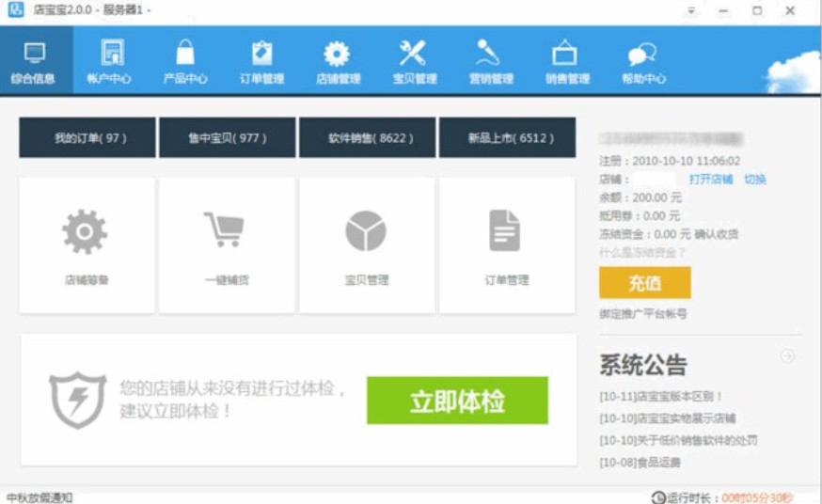Open the 宝贝管理 tools icon in toolbar
Image resolution: width=822 pixels, height=504 pixels.
[413, 53]
